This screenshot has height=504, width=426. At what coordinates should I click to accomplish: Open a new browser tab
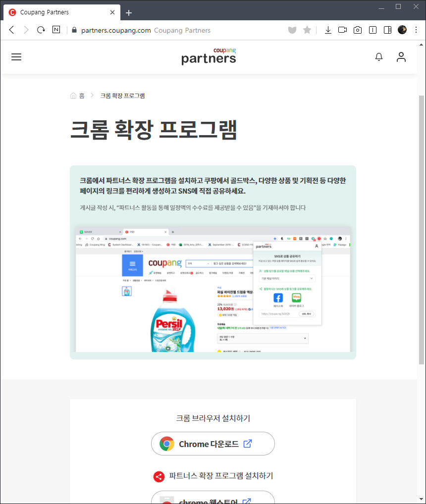(x=129, y=12)
